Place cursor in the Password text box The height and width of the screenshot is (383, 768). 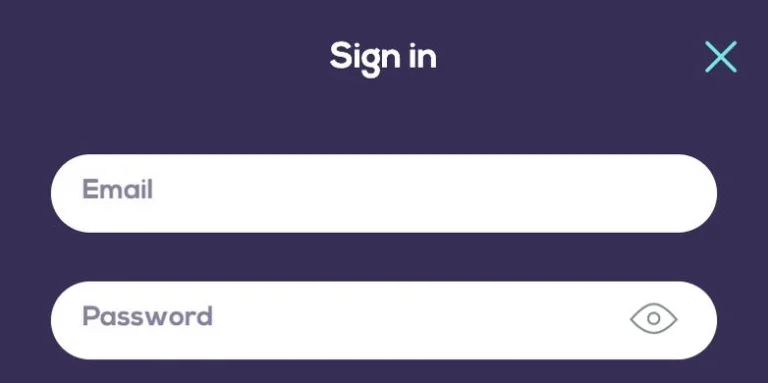(x=384, y=320)
